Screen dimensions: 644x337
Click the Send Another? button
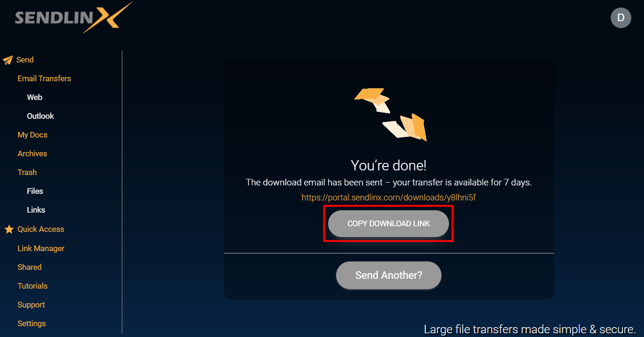point(389,275)
